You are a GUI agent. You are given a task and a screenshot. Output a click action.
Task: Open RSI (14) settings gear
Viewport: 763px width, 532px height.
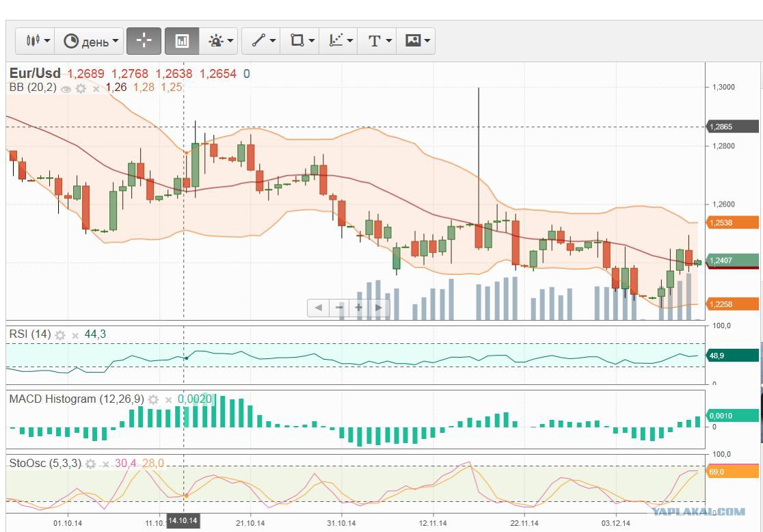tap(60, 335)
